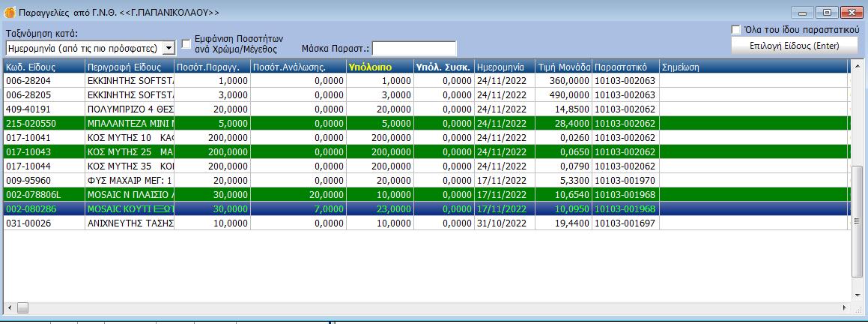
Task: Sort by Κωδ. Είδους column header
Action: point(44,67)
